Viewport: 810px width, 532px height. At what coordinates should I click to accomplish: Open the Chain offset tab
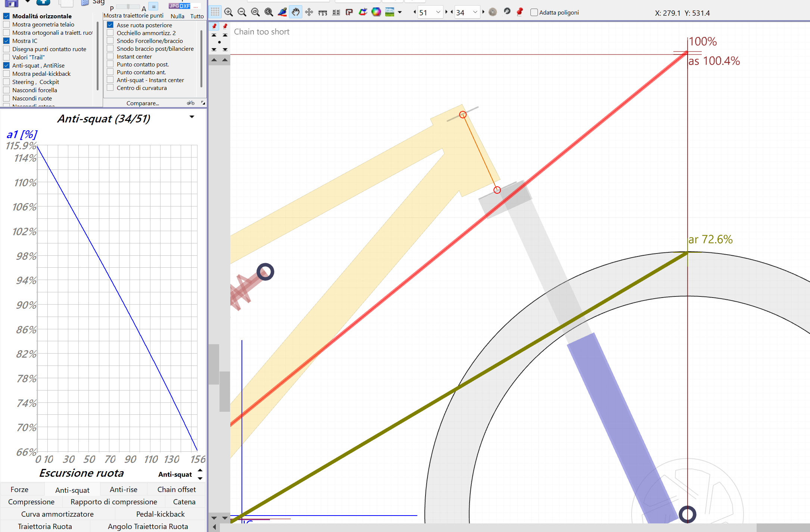point(176,489)
